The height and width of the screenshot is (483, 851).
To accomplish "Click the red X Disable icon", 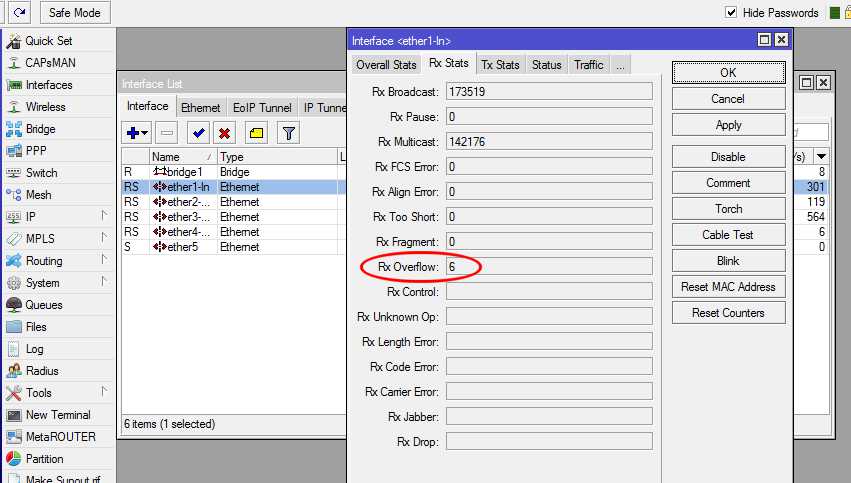I will tap(224, 133).
